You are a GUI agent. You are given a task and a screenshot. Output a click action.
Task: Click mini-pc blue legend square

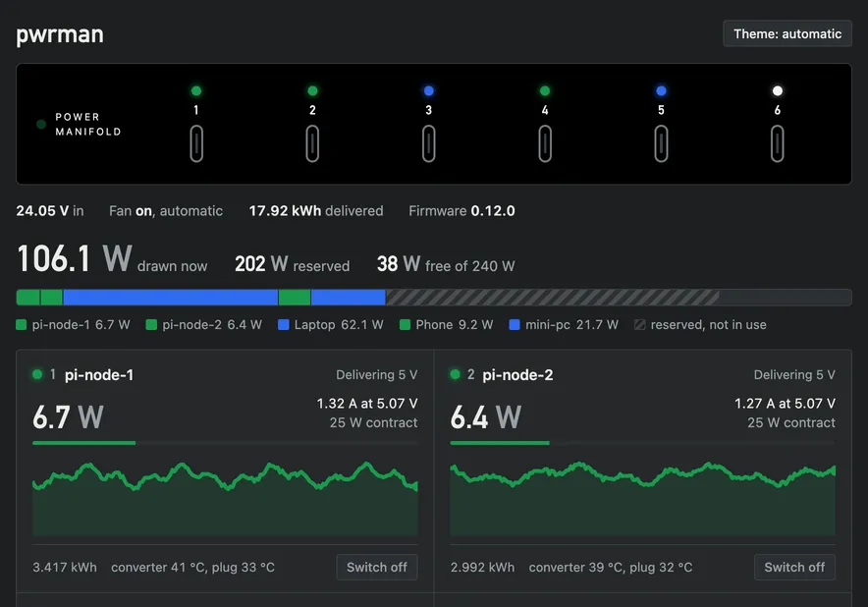pos(515,324)
